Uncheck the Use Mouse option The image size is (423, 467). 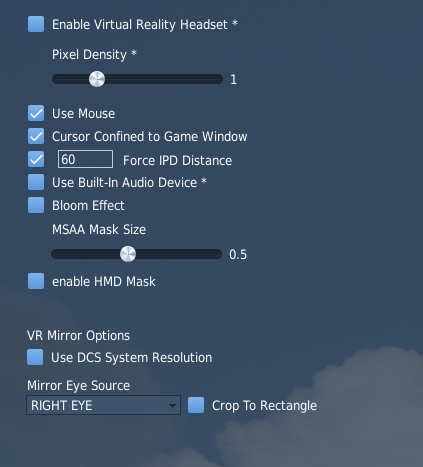click(x=36, y=113)
